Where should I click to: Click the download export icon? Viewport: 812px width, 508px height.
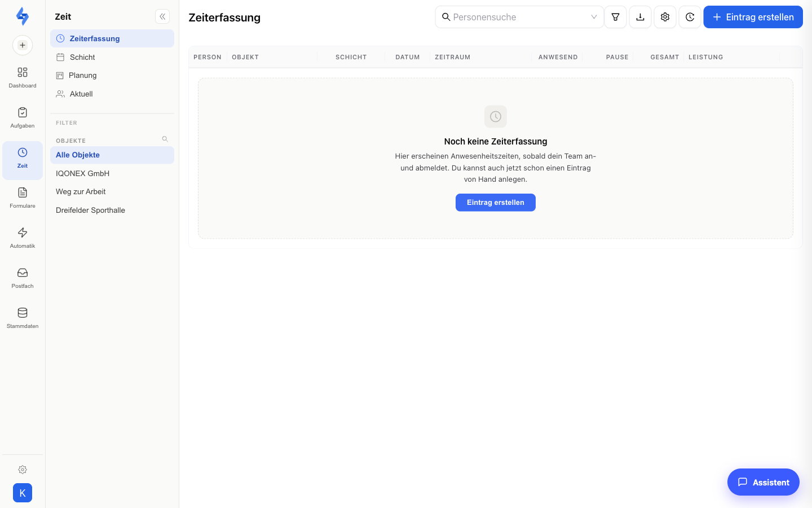pyautogui.click(x=641, y=17)
